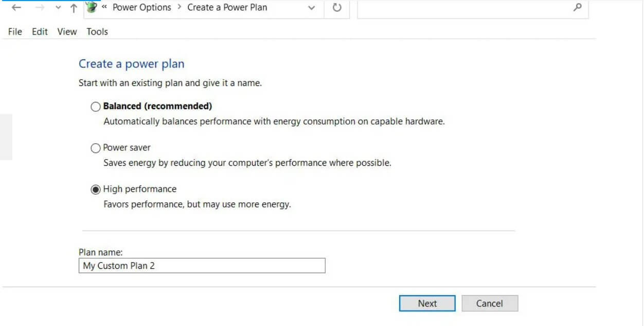The image size is (644, 326).
Task: Click the forward navigation arrow
Action: [40, 8]
